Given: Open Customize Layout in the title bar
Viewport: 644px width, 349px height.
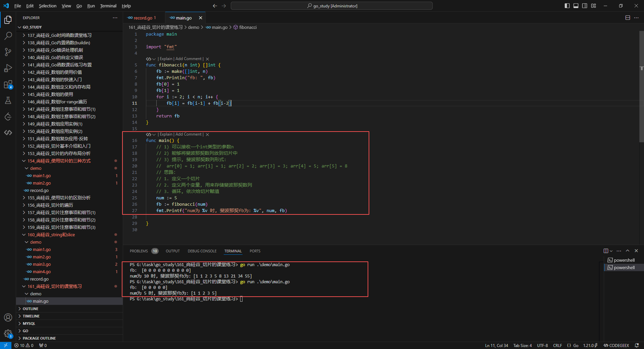Looking at the screenshot, I should tap(593, 6).
